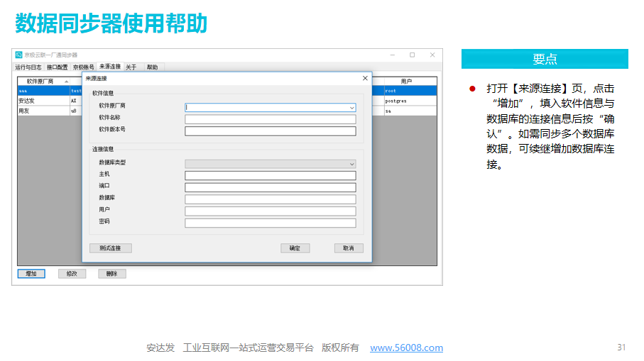Focus the 软件名称 input field

tap(270, 119)
